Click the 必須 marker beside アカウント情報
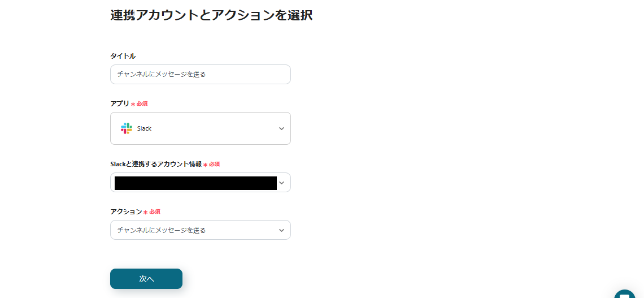The height and width of the screenshot is (298, 644). click(x=214, y=164)
